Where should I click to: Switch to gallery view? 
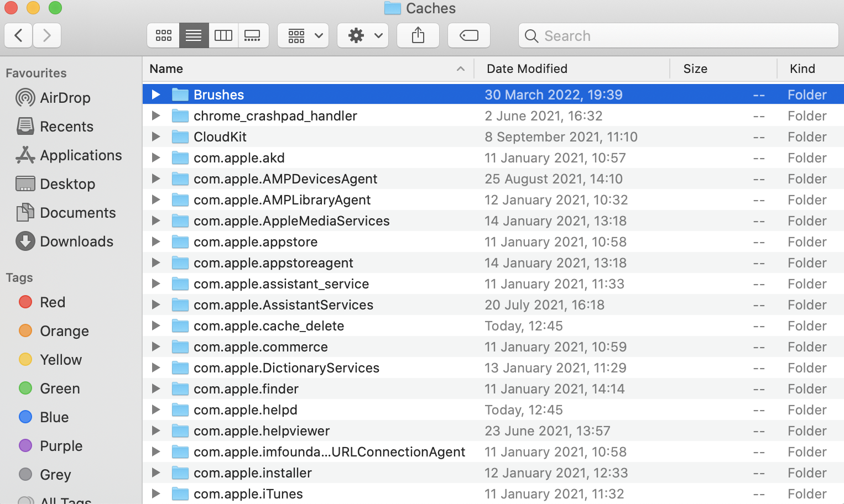tap(253, 36)
